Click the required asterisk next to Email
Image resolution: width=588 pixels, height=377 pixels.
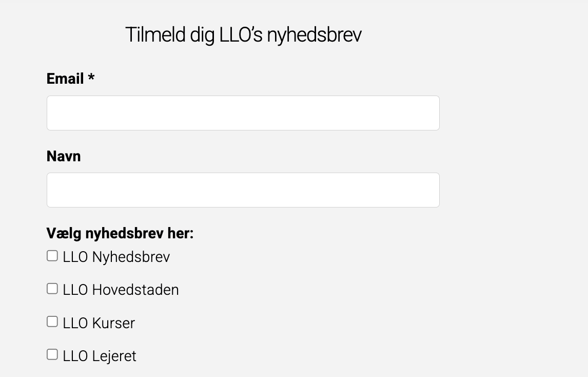91,78
